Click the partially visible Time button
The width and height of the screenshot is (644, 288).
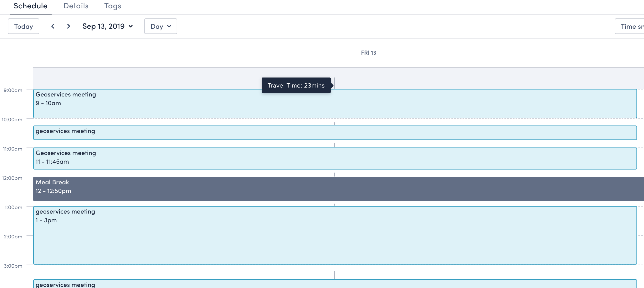pyautogui.click(x=631, y=26)
